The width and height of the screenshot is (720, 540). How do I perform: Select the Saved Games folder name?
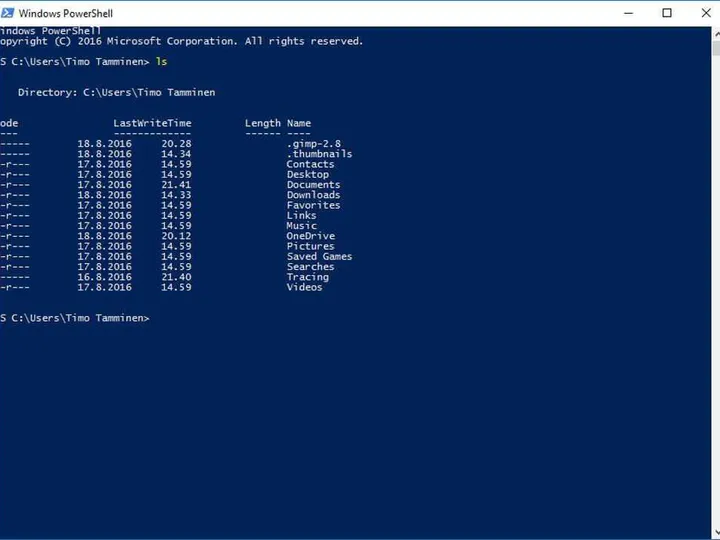pyautogui.click(x=320, y=256)
